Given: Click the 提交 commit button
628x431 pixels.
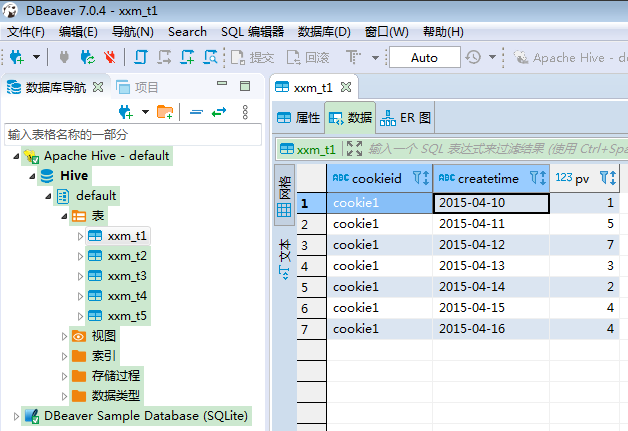Looking at the screenshot, I should [x=252, y=58].
